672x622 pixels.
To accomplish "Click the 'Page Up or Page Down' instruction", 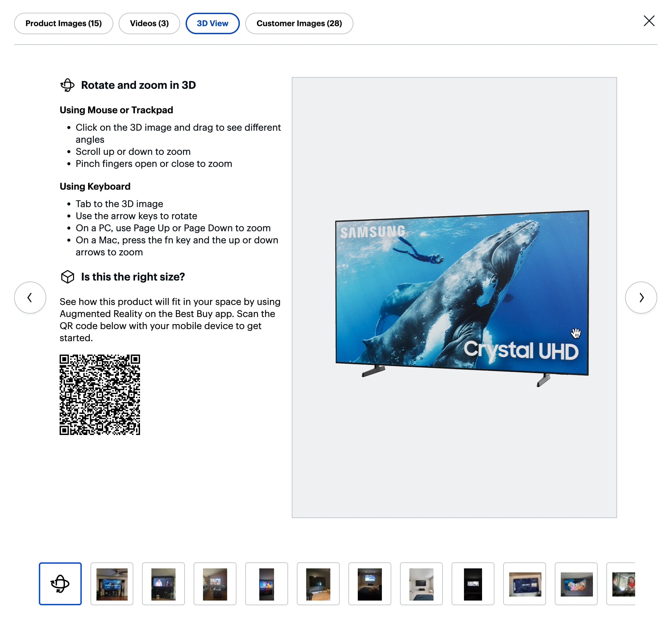I will 173,228.
